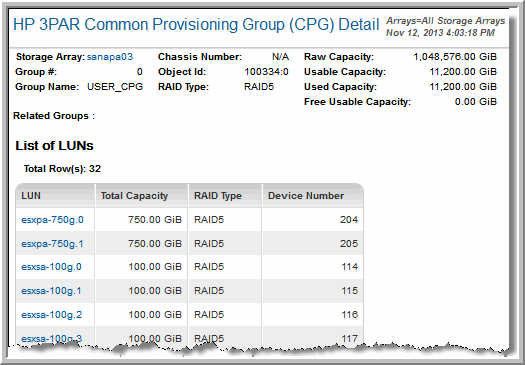The height and width of the screenshot is (365, 525).
Task: Open the esxsa-100g.0 LUN link
Action: (51, 267)
